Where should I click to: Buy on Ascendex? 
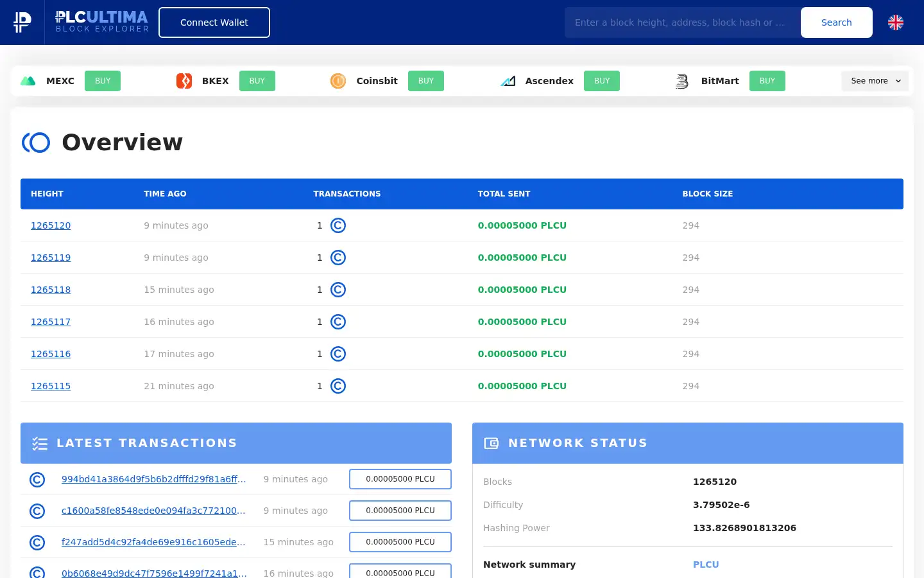coord(602,81)
